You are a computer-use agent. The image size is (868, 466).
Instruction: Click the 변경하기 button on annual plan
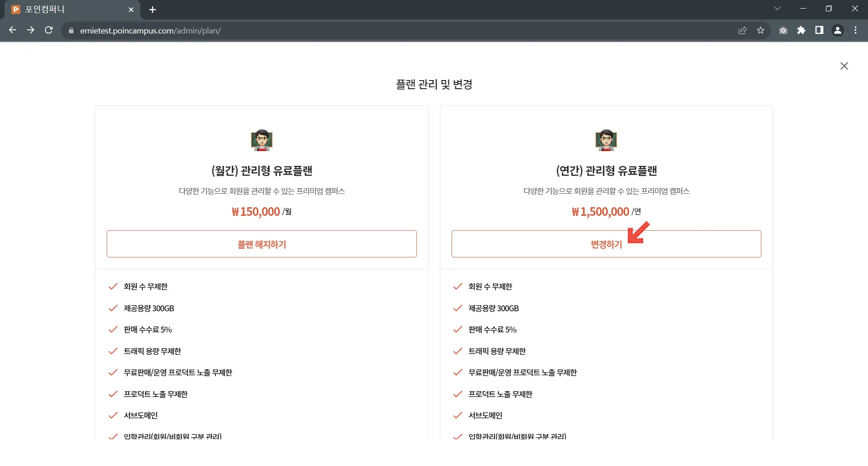click(606, 244)
